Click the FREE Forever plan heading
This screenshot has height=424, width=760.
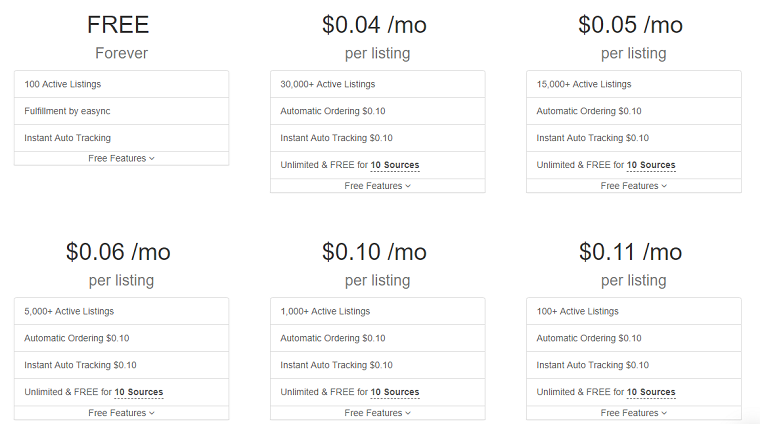(x=119, y=38)
